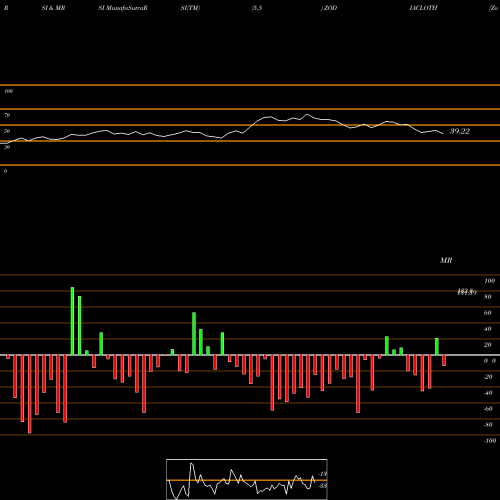
Task: Click the MR axis label 100
Action: point(489,281)
